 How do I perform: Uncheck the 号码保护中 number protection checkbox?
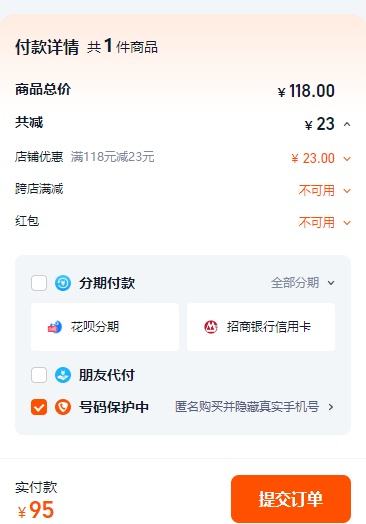click(x=39, y=407)
